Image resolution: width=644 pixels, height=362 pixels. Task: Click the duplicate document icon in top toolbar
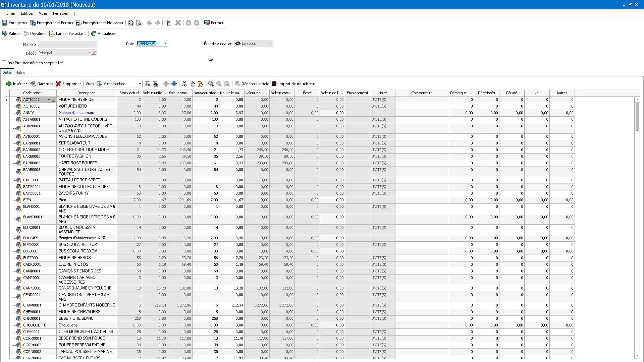(168, 23)
